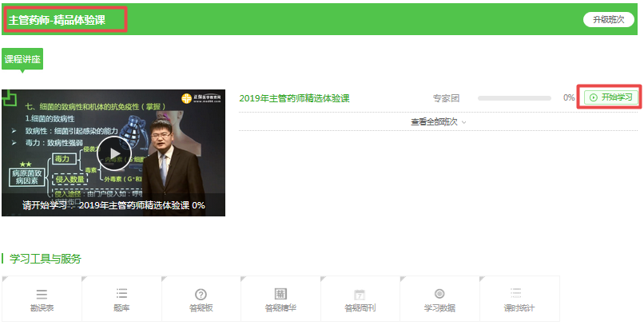Click the 学习工具与服务 section heading
This screenshot has width=644, height=329.
click(46, 259)
